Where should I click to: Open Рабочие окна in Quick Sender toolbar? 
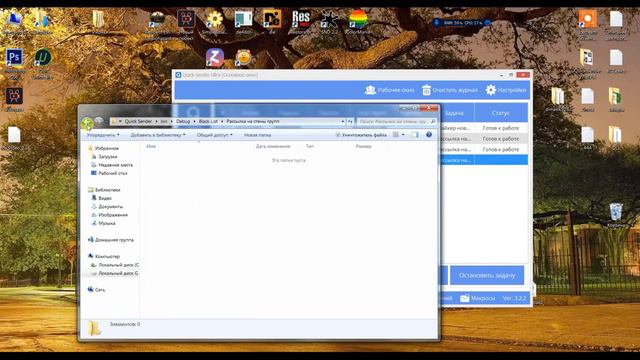click(389, 90)
